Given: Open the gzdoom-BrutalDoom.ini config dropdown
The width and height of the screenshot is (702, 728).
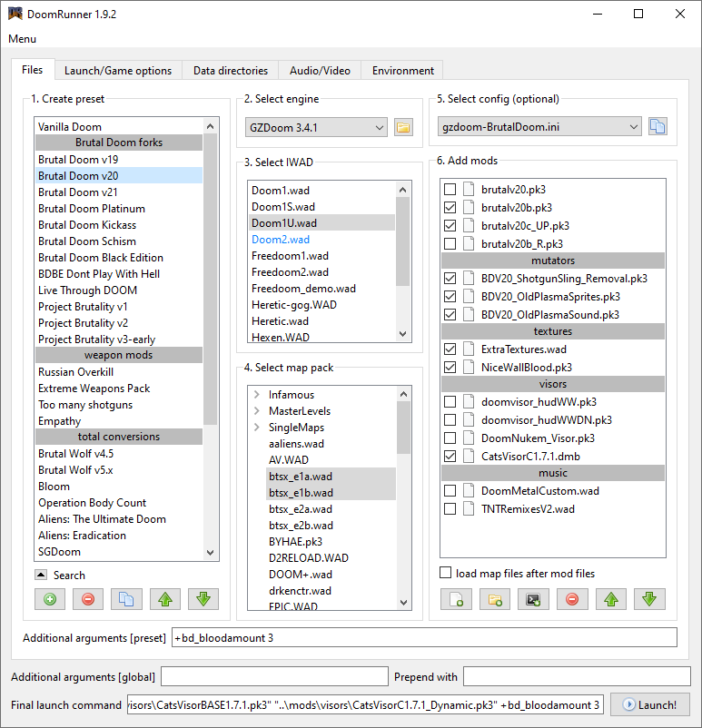Looking at the screenshot, I should tap(539, 127).
